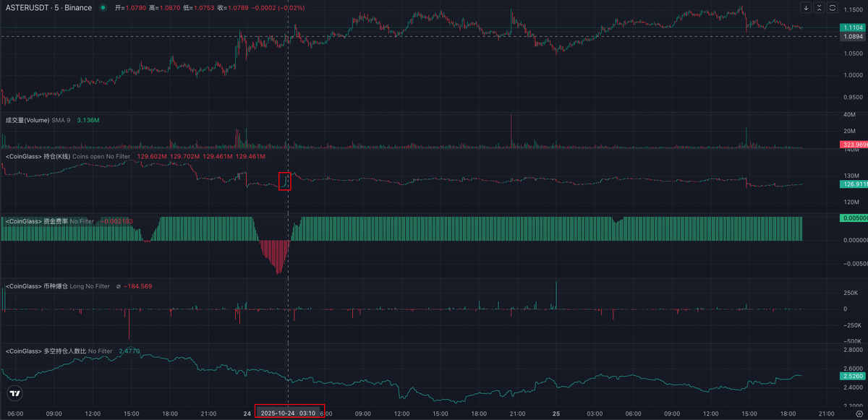Screen dimensions: 868x420
Task: Open the TradingView logo link
Action: tap(14, 393)
